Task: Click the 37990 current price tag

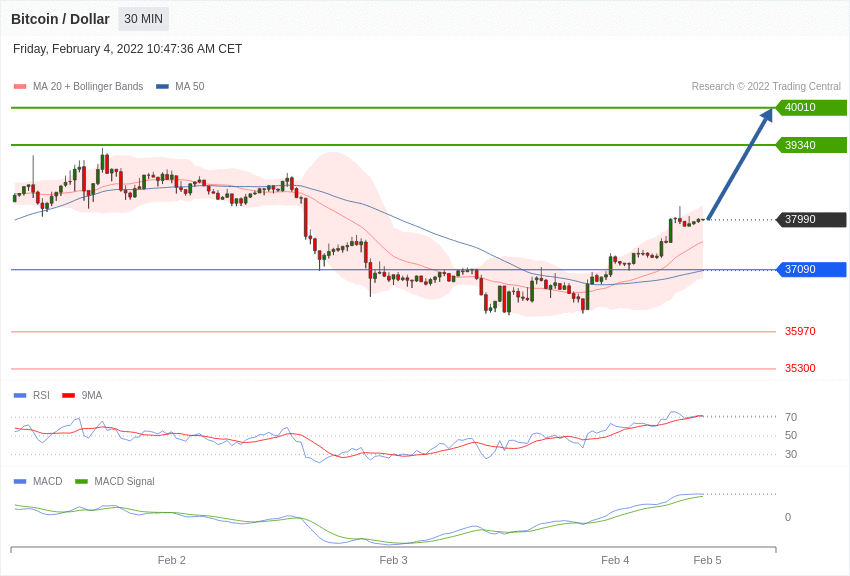Action: (812, 219)
